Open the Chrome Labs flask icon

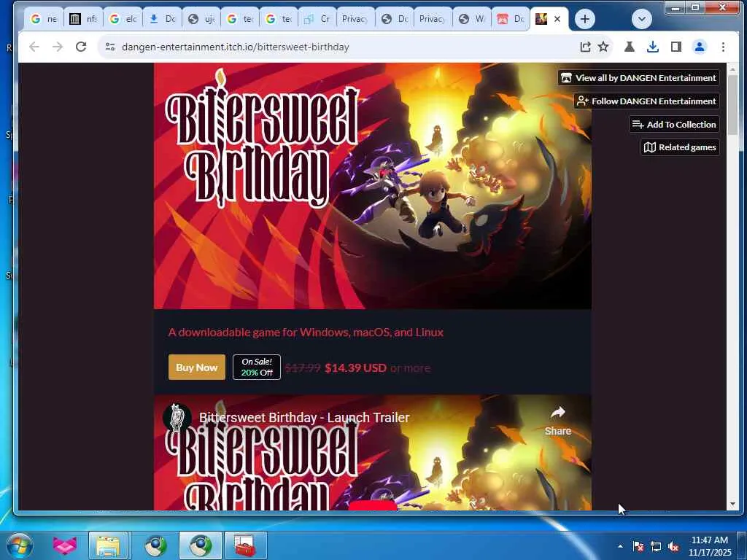[x=630, y=47]
